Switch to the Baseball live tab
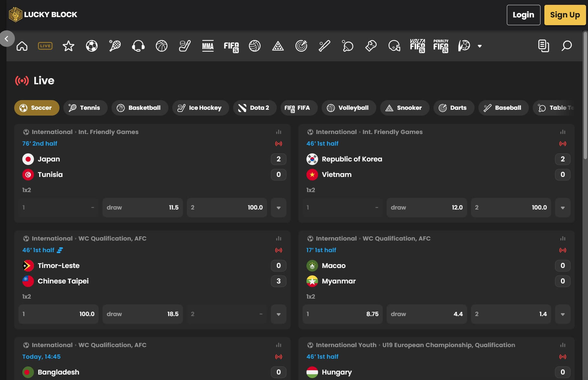Image resolution: width=588 pixels, height=380 pixels. (x=504, y=108)
